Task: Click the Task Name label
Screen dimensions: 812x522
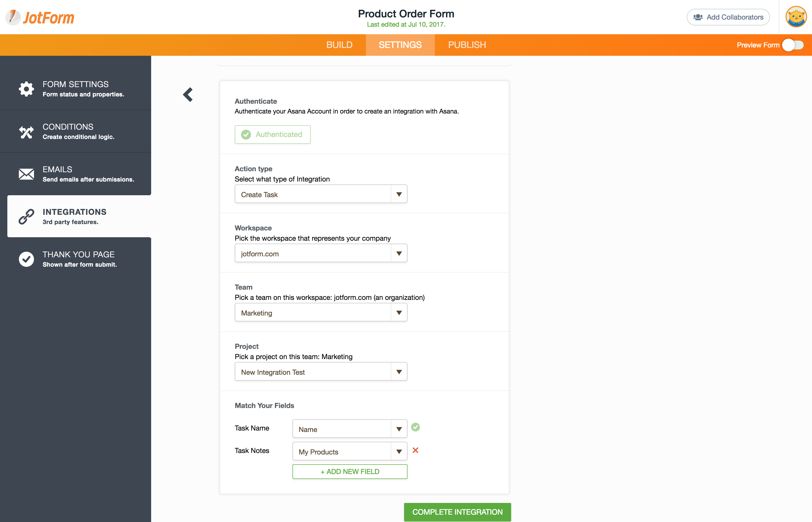Action: point(252,428)
